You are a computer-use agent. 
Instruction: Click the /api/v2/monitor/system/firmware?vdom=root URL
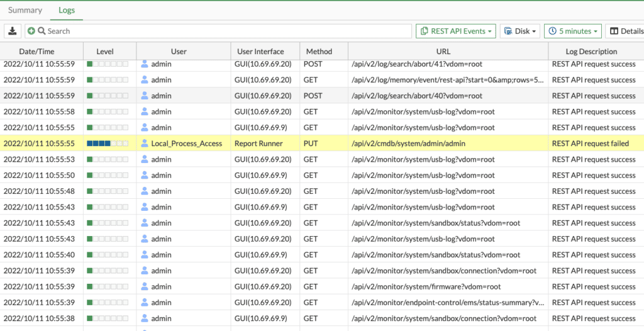pos(426,286)
